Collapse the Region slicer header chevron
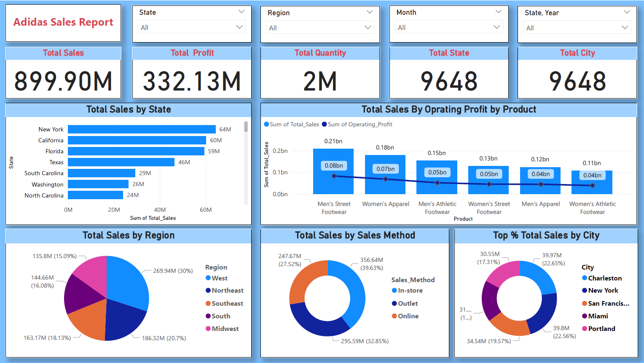 (370, 12)
